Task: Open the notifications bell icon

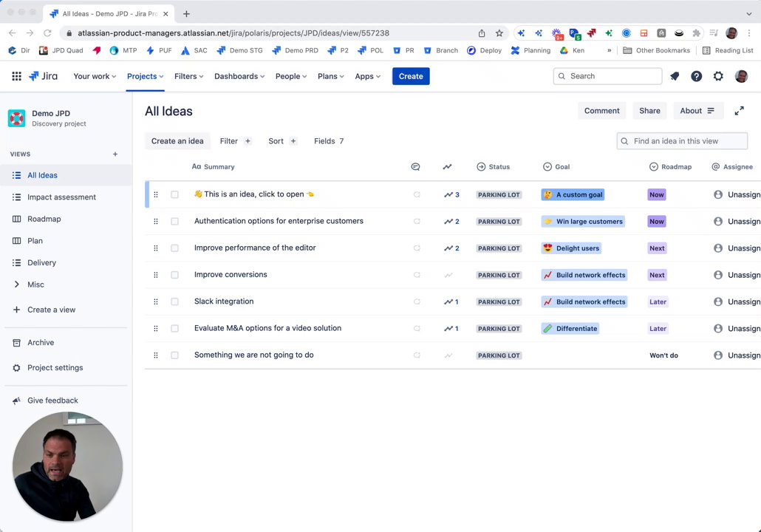Action: point(675,76)
